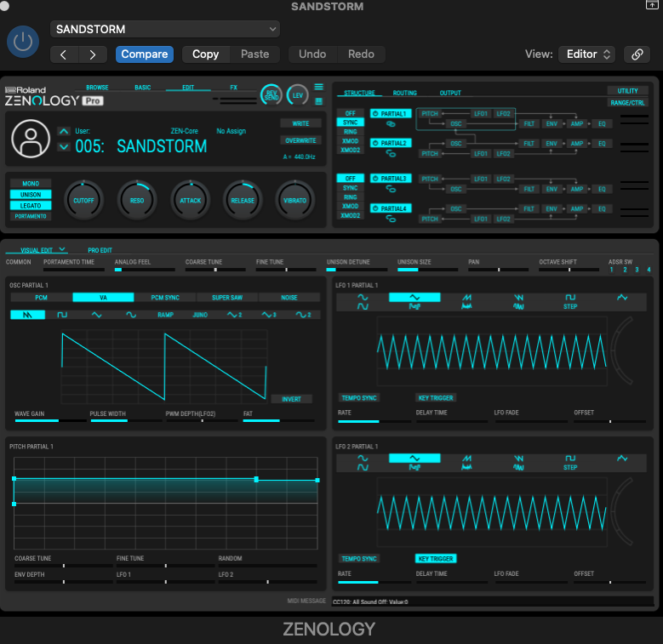The height and width of the screenshot is (644, 663).
Task: Adjust the LFO 1 RATE slider
Action: [374, 421]
